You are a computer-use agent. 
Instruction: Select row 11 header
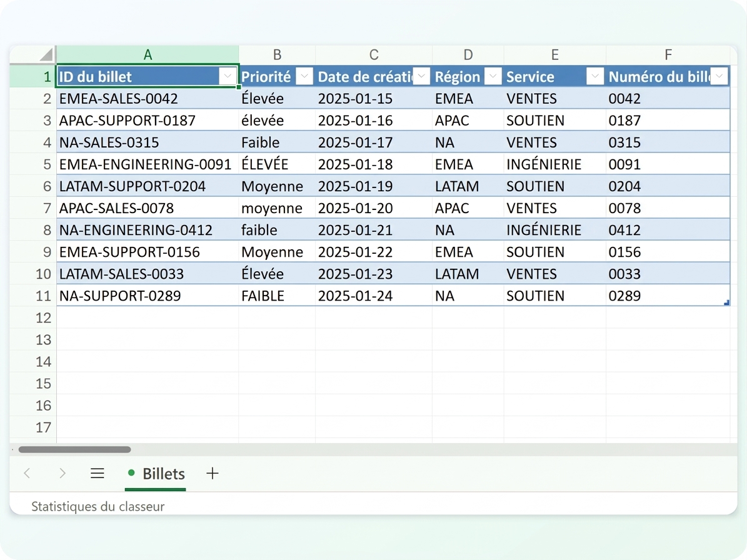tap(33, 296)
